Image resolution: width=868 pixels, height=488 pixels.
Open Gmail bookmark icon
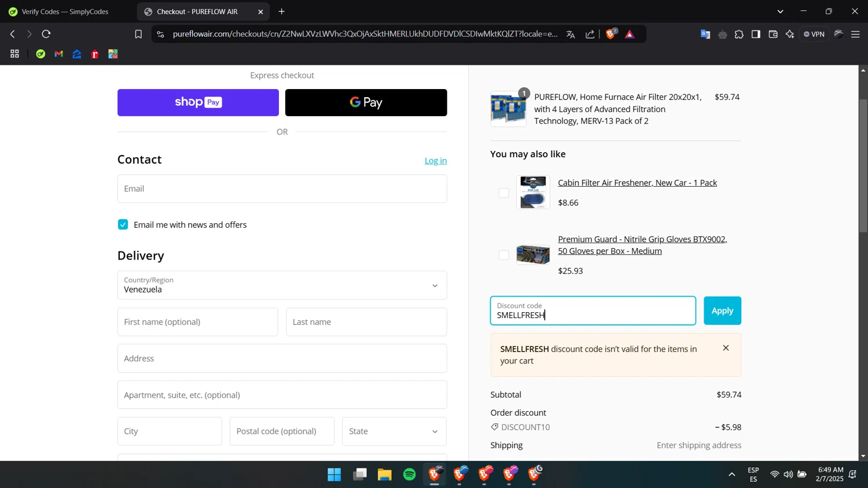(58, 54)
